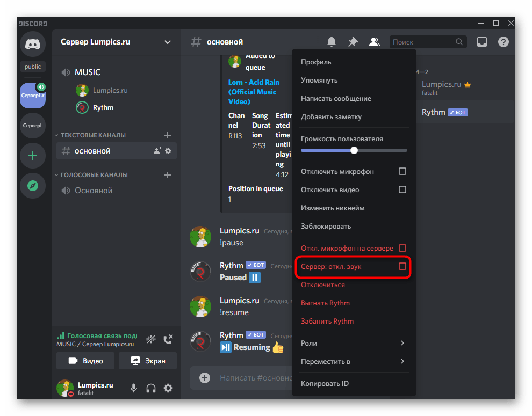Select Копировать ID menu item
Viewport: 532px width, 416px height.
pyautogui.click(x=354, y=383)
